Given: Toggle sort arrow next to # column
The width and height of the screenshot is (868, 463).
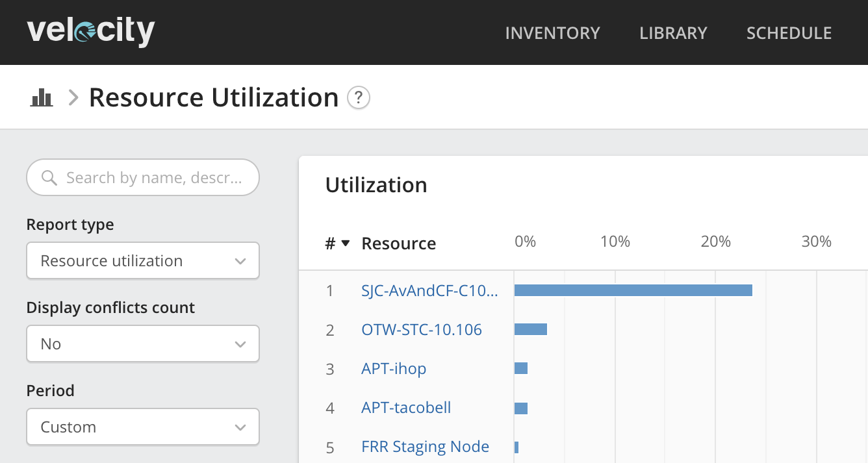Looking at the screenshot, I should [x=346, y=244].
